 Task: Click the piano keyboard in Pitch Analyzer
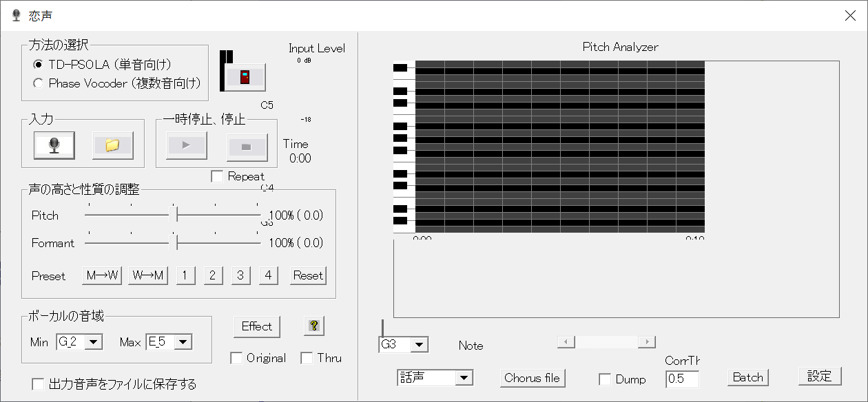[x=404, y=147]
